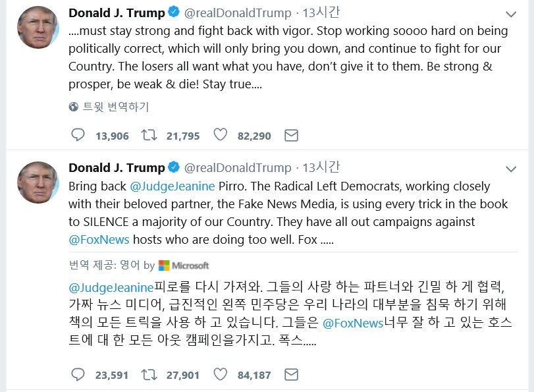Open @FoxNews mention in Korean translation
Image resolution: width=534 pixels, height=392 pixels.
[x=353, y=323]
